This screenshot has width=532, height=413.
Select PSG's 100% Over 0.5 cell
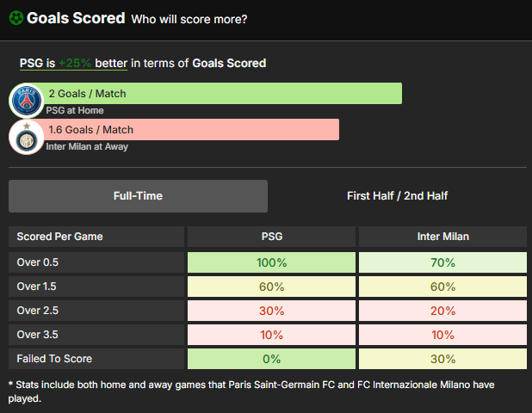(x=271, y=262)
